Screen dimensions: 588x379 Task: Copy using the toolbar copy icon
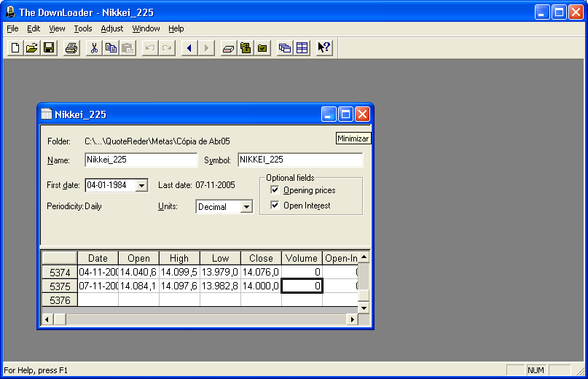[x=111, y=48]
